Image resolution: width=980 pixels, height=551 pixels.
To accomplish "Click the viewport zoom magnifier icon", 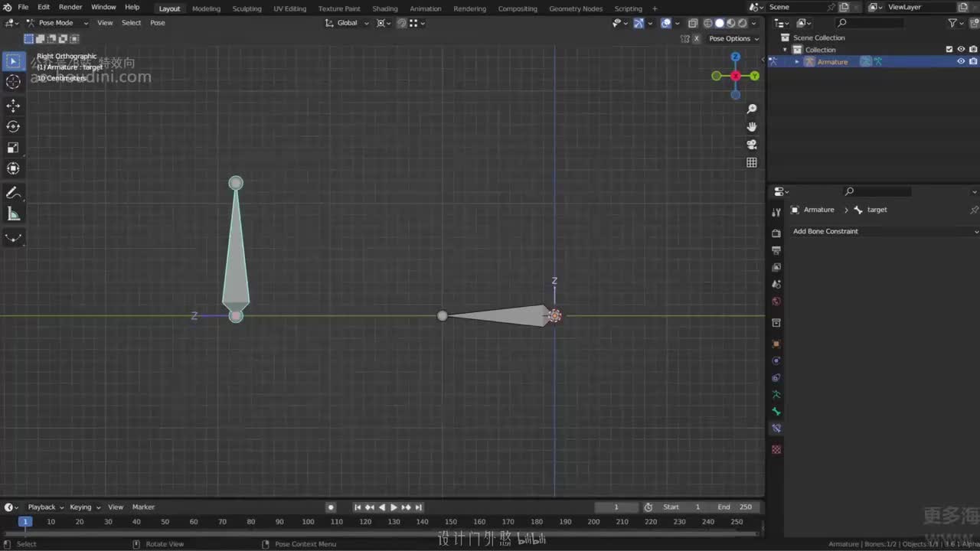I will [752, 109].
